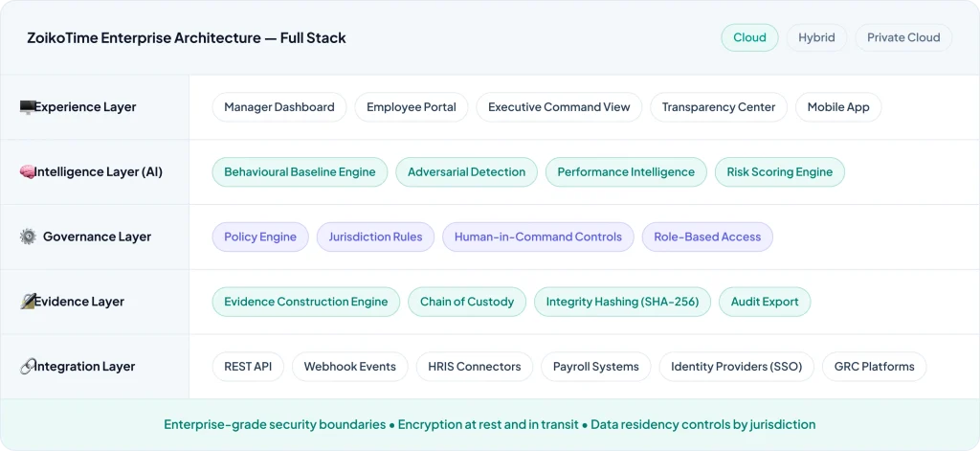This screenshot has width=980, height=451.
Task: Open the Manager Dashboard chip
Action: [x=279, y=107]
